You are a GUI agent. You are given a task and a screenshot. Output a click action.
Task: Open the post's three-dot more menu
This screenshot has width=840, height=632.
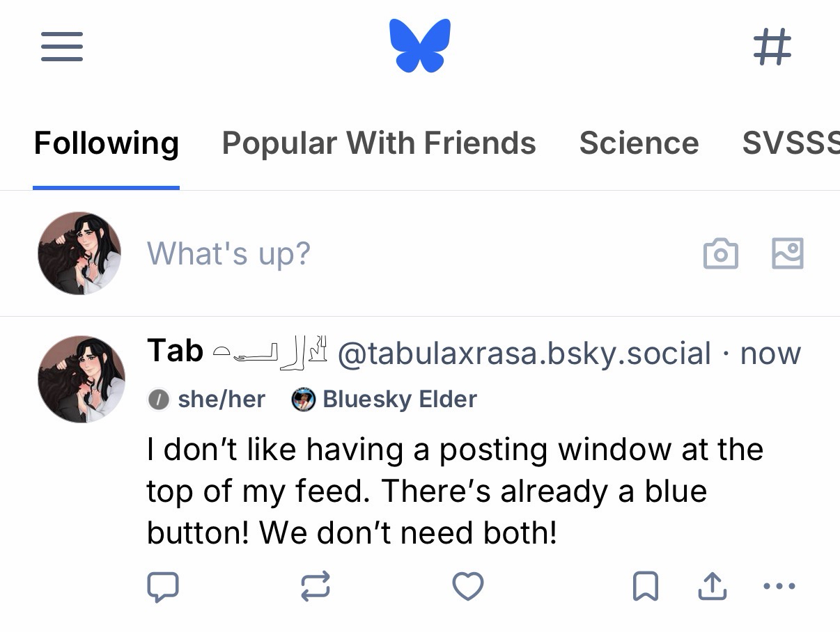[x=779, y=587]
